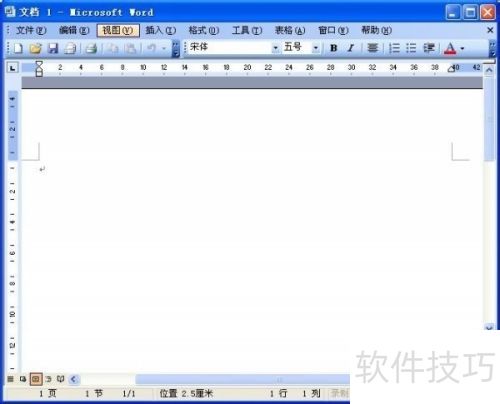Toggle italic formatting

351,48
